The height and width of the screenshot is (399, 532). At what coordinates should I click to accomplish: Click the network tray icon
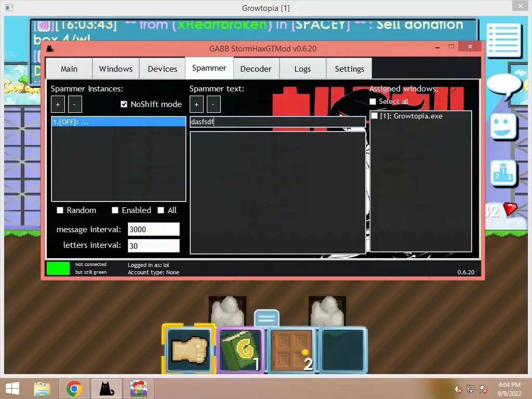471,389
